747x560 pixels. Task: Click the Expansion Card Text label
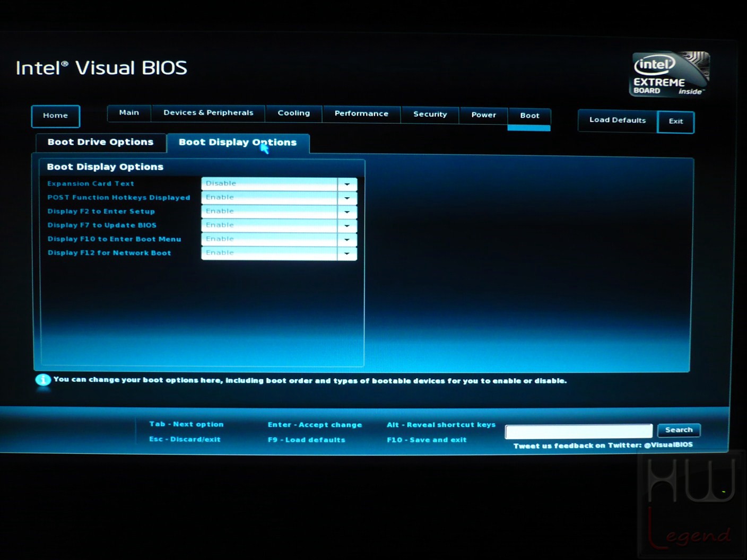[91, 183]
